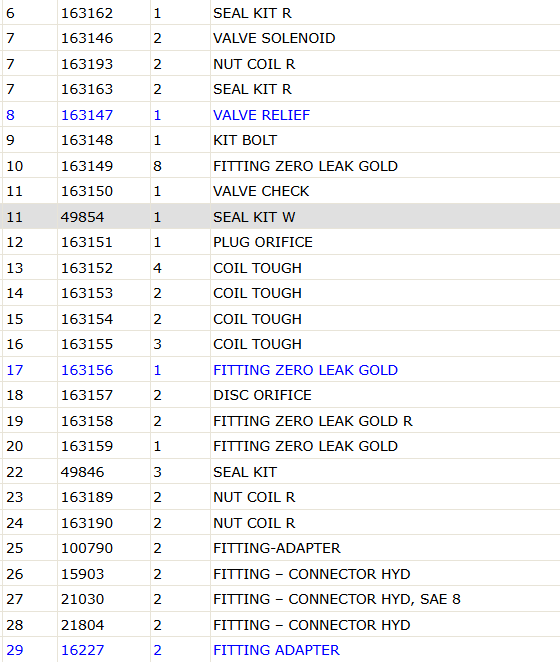
Task: Click part number 16227 link
Action: click(x=82, y=650)
